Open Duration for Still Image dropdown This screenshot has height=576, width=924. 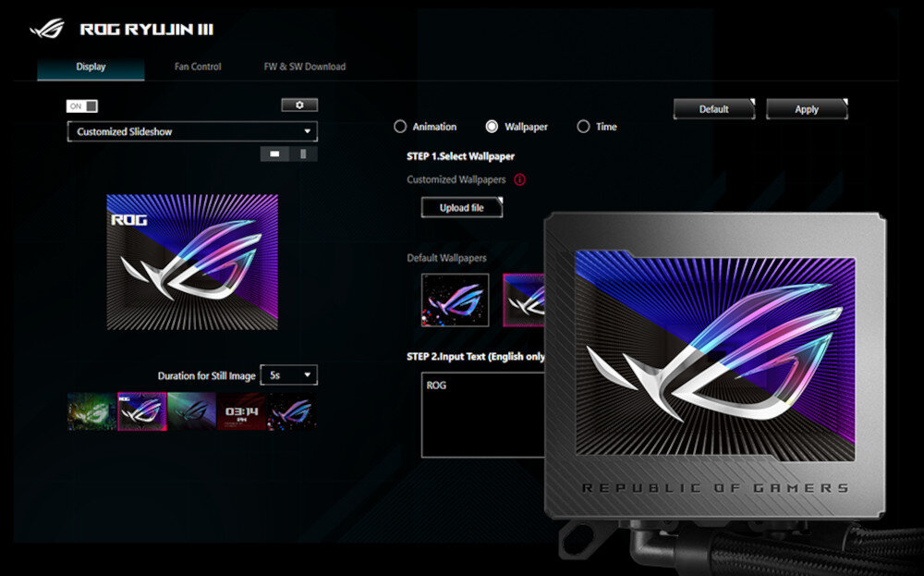tap(288, 375)
